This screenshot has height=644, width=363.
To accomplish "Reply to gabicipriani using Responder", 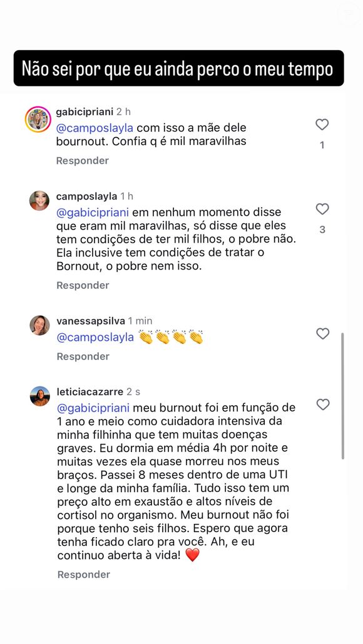I will (82, 161).
